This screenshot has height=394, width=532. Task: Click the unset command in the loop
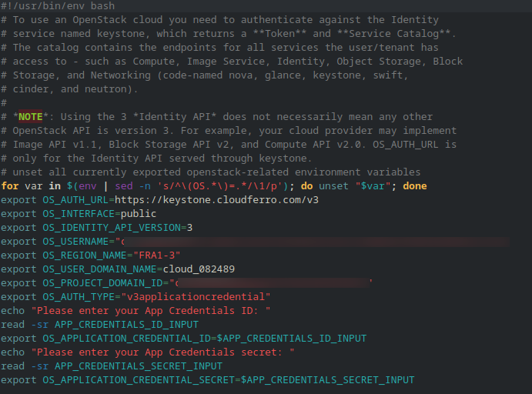pos(333,185)
